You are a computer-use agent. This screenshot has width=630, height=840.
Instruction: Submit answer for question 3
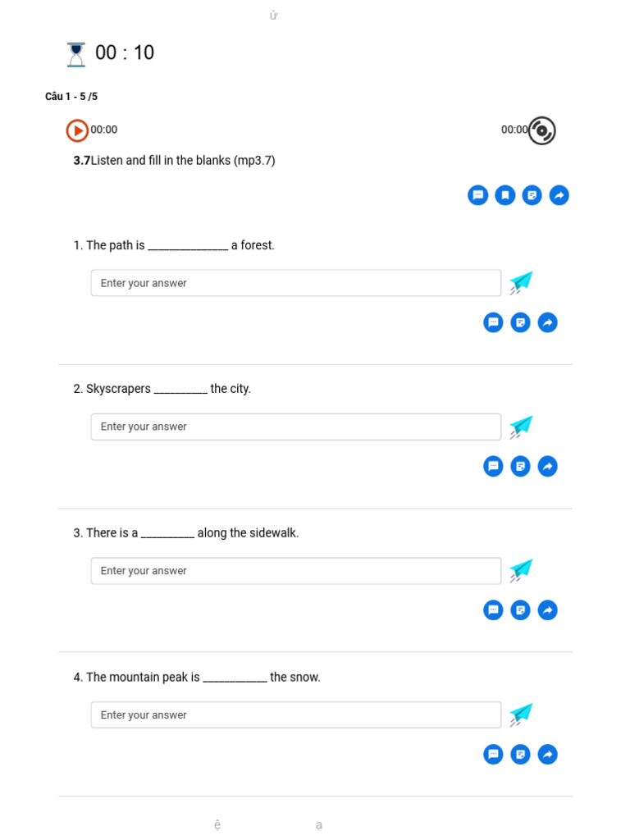click(x=521, y=570)
